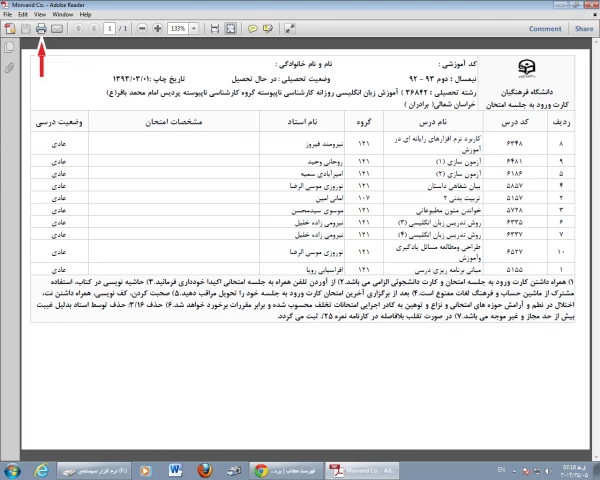
Task: Toggle fit one full page mode
Action: (230, 29)
